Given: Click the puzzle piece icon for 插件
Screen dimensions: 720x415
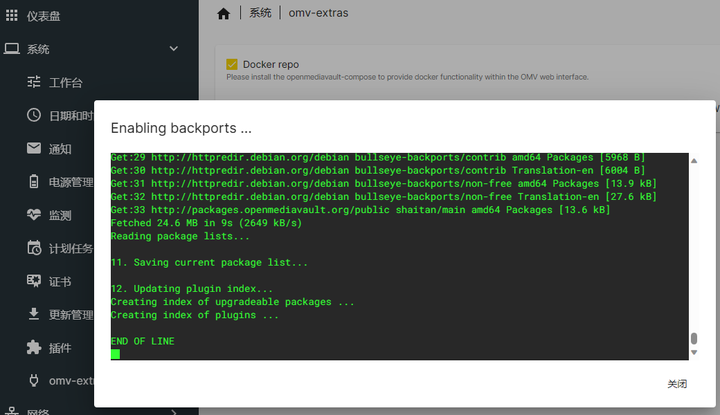Looking at the screenshot, I should 34,347.
